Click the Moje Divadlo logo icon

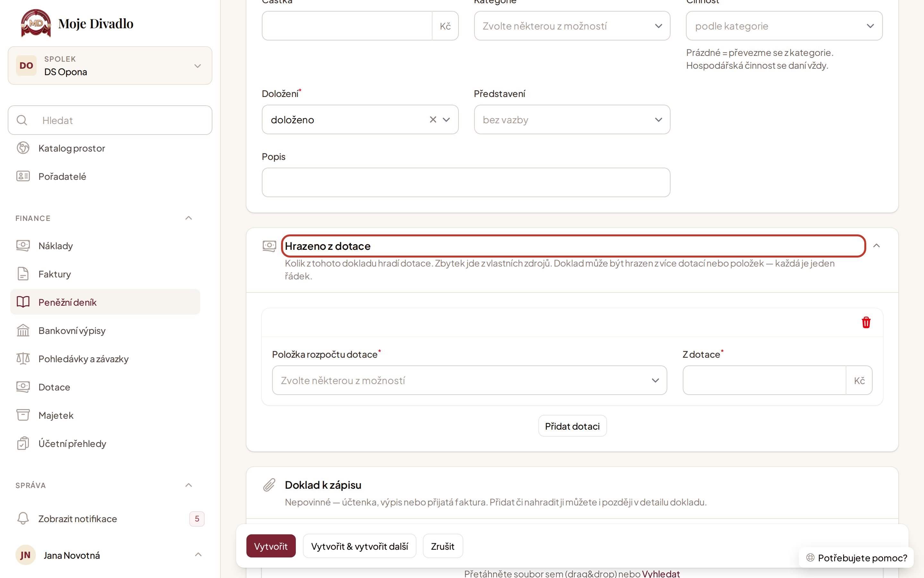tap(36, 23)
